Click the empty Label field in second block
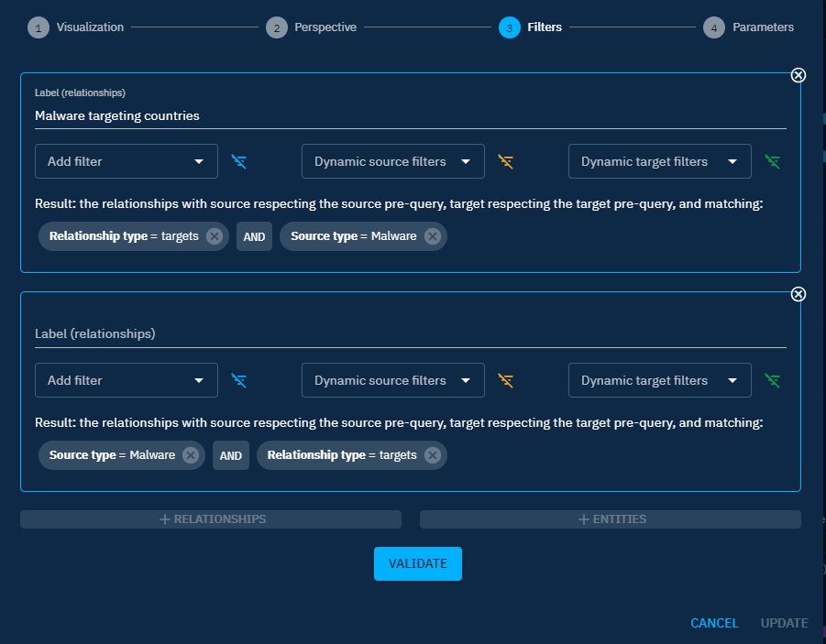826x644 pixels. point(410,334)
